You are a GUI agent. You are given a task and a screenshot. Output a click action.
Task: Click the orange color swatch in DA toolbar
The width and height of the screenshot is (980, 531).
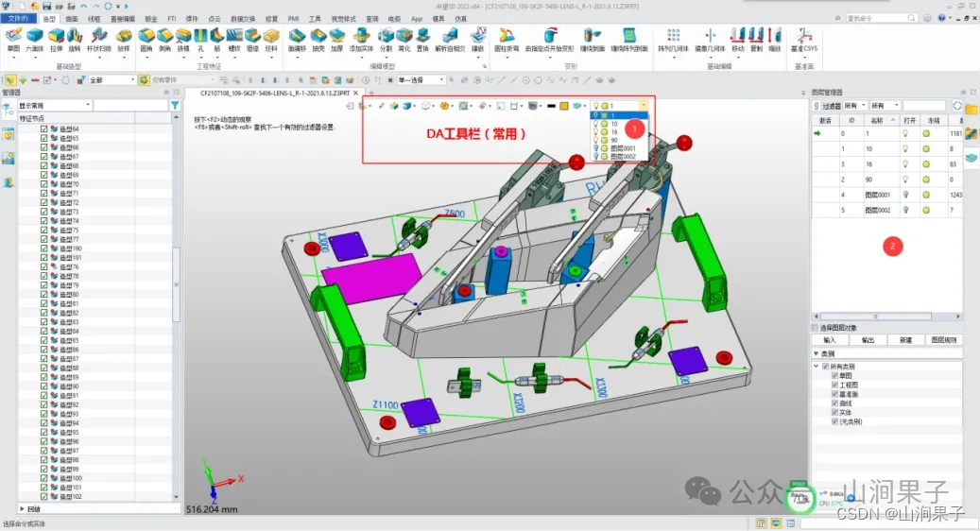tap(564, 106)
